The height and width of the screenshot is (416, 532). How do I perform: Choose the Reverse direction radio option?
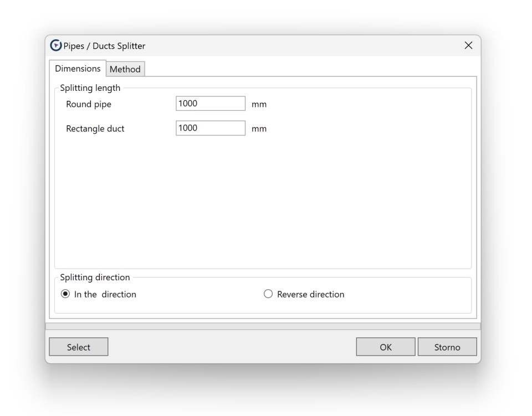click(x=268, y=295)
